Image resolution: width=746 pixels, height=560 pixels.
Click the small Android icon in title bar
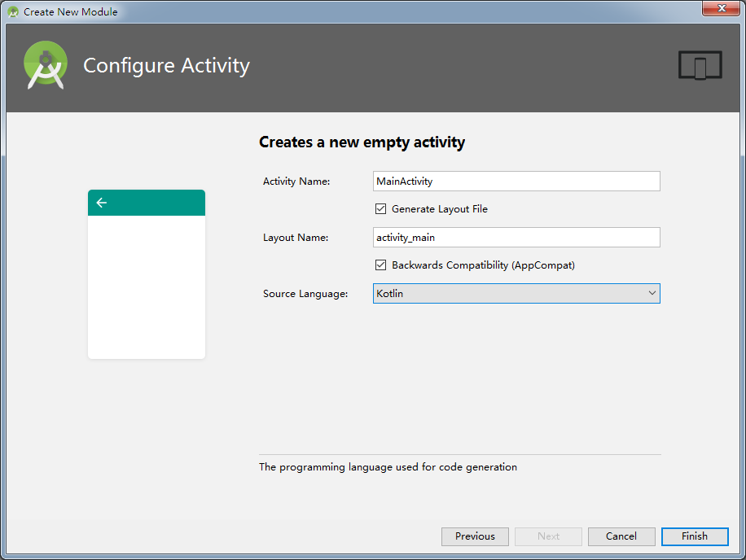pyautogui.click(x=13, y=12)
